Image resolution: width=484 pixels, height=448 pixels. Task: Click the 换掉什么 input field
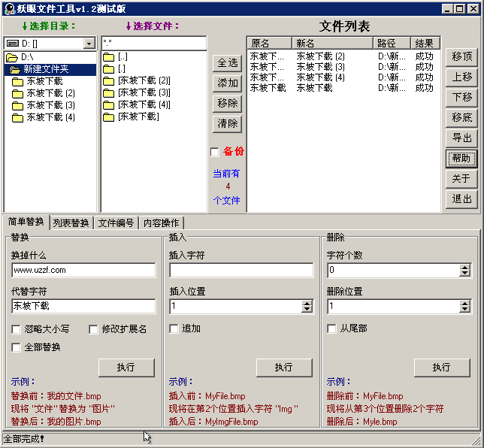pos(83,271)
